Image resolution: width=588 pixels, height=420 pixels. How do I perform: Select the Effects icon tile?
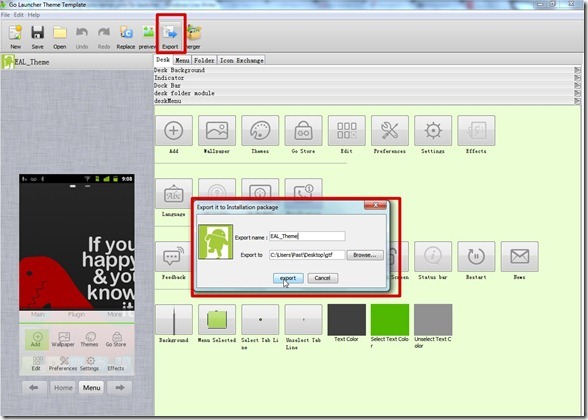476,130
